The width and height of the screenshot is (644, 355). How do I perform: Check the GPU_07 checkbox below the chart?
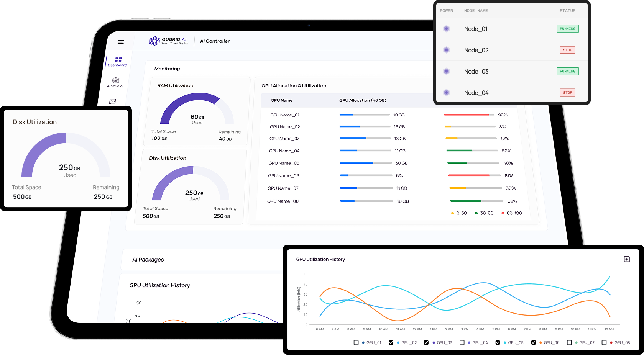point(569,342)
